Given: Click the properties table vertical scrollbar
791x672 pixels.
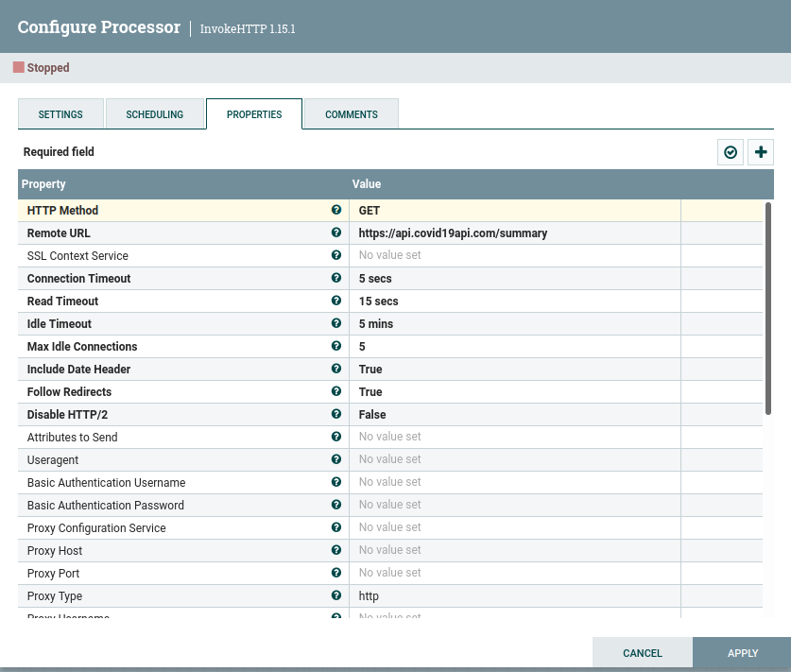Looking at the screenshot, I should click(x=768, y=308).
